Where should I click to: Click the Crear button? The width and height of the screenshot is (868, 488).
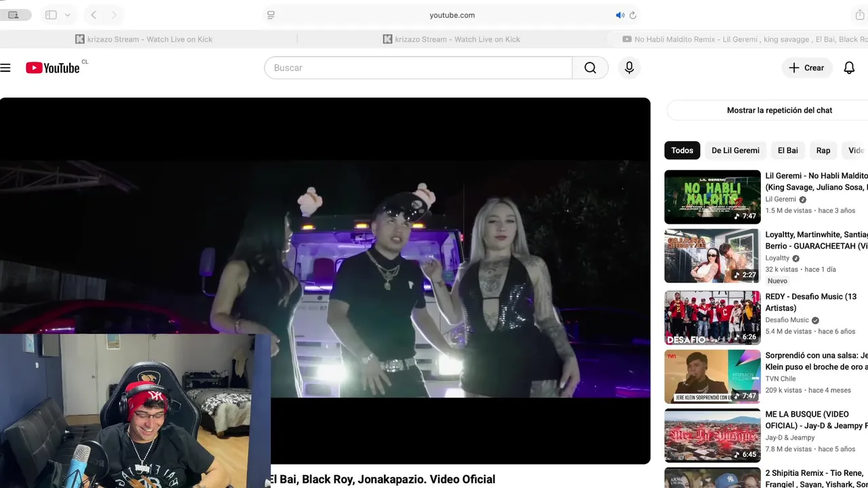[806, 68]
